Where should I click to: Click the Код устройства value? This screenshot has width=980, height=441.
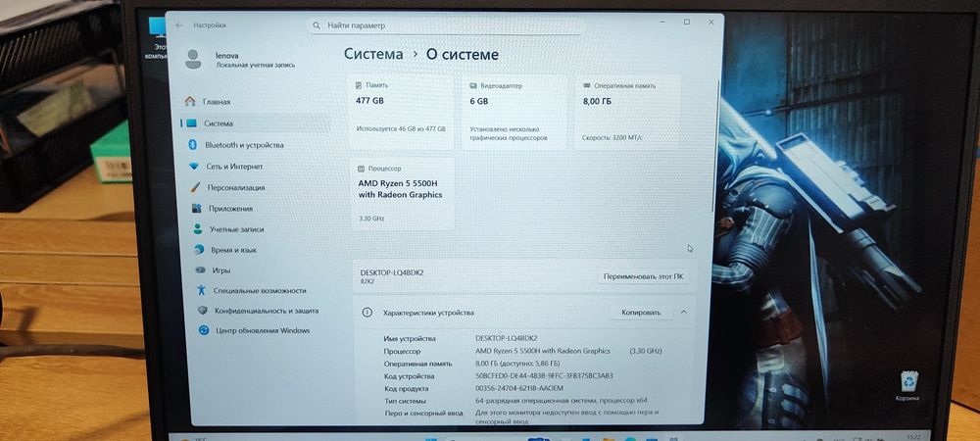point(544,376)
